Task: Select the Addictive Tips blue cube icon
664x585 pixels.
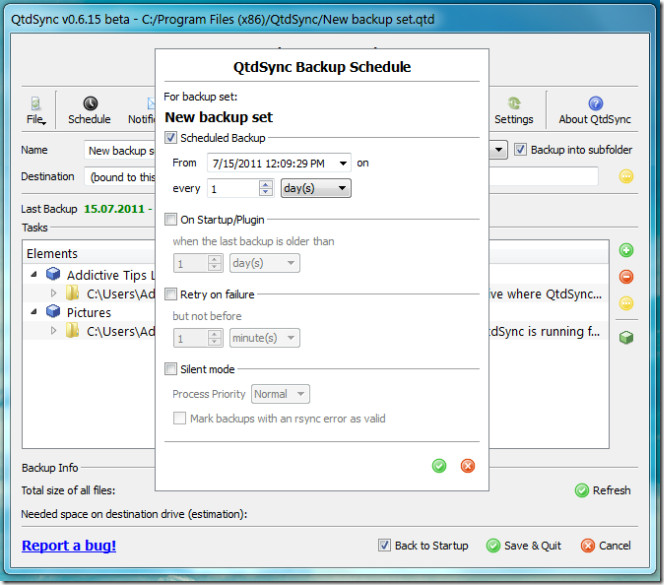Action: pyautogui.click(x=53, y=274)
